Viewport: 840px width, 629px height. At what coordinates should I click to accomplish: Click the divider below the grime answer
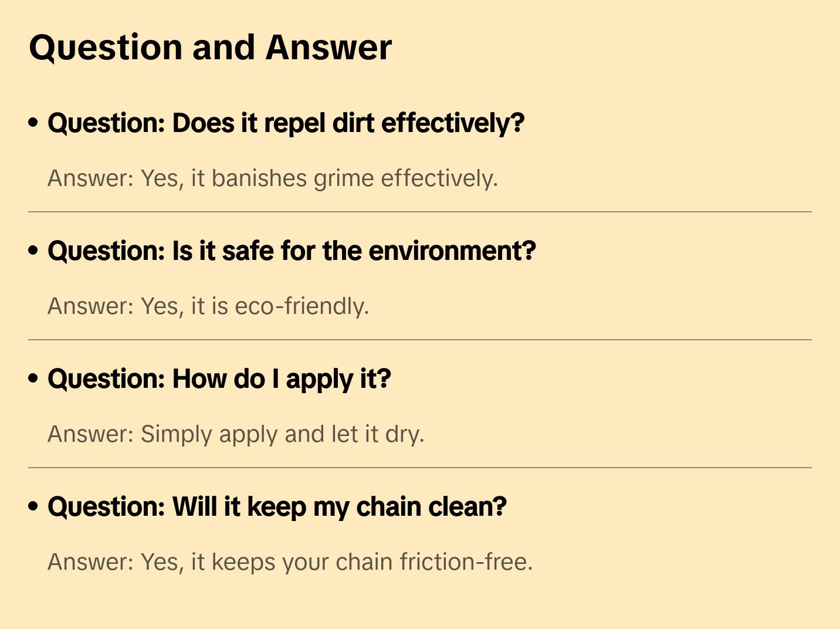(x=419, y=212)
